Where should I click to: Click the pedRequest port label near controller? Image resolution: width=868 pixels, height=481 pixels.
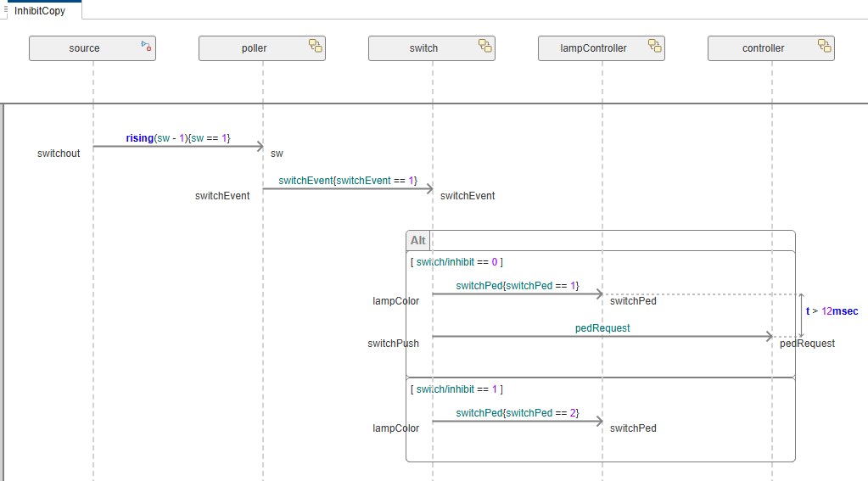[x=807, y=344]
